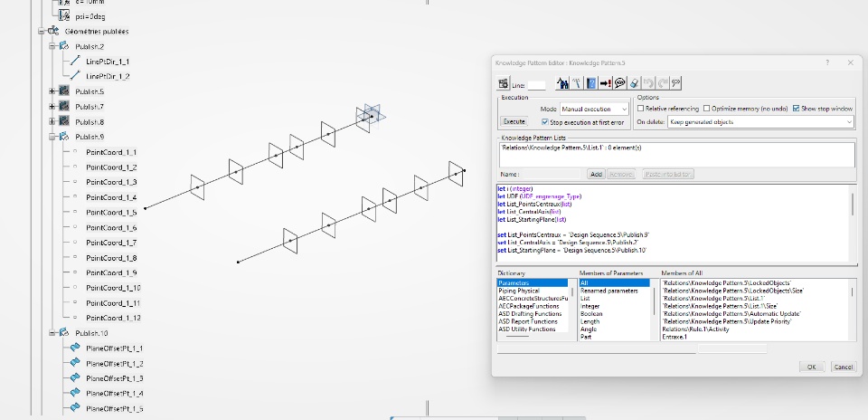The image size is (868, 420).
Task: Select Parameters in Dictionary list
Action: (x=533, y=282)
